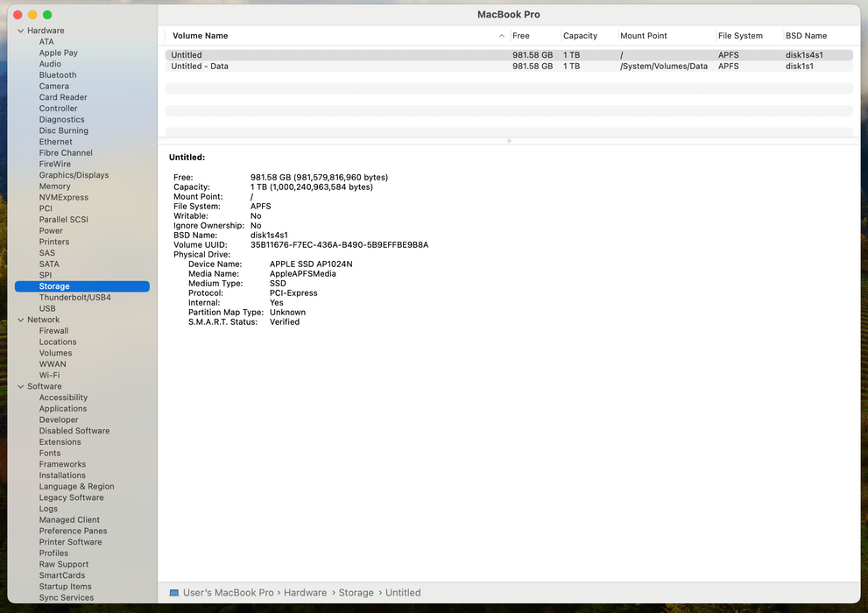Select Preference Panes in the sidebar

pyautogui.click(x=73, y=531)
